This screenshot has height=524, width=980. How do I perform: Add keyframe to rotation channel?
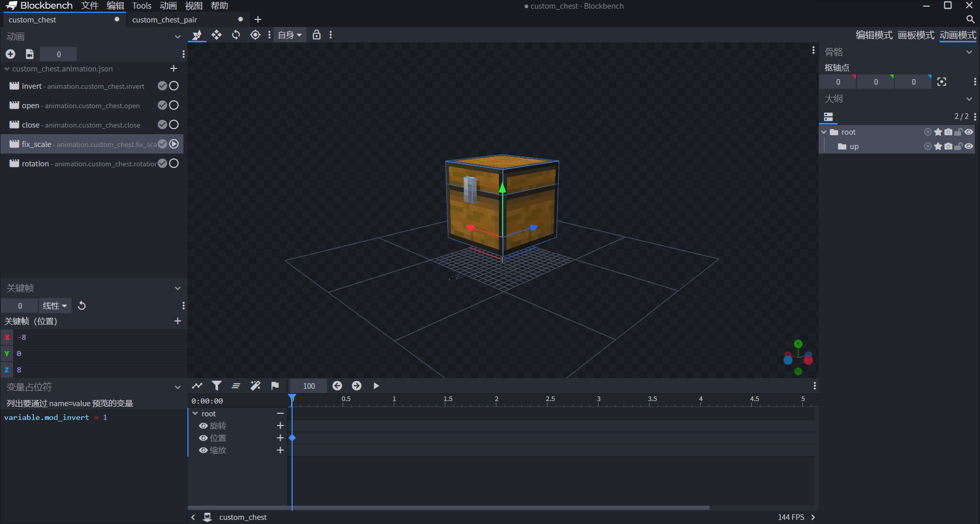[x=280, y=426]
